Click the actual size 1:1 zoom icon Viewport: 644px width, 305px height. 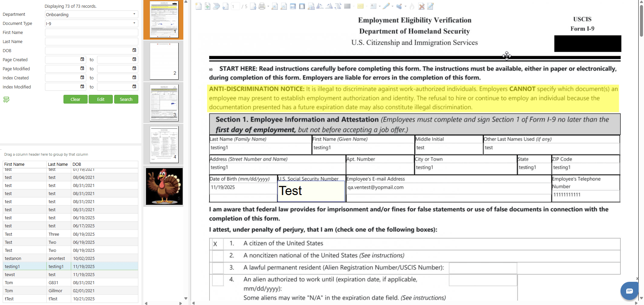click(x=311, y=6)
